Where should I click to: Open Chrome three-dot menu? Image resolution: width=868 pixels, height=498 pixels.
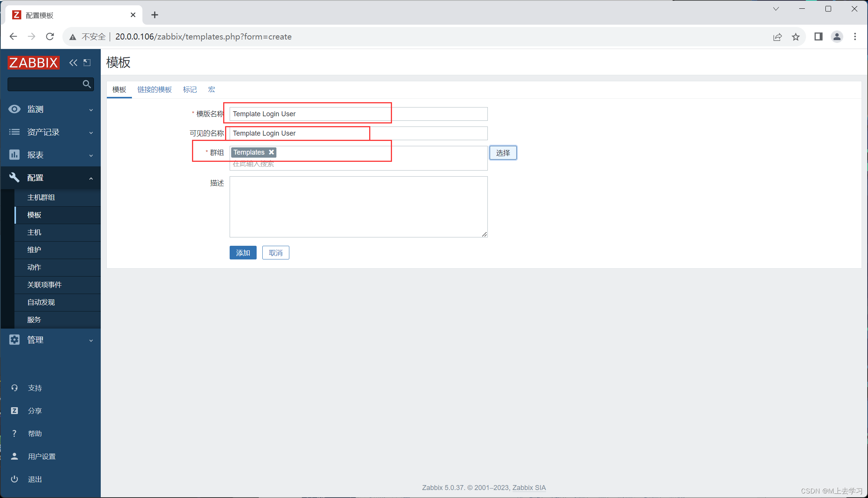point(855,36)
